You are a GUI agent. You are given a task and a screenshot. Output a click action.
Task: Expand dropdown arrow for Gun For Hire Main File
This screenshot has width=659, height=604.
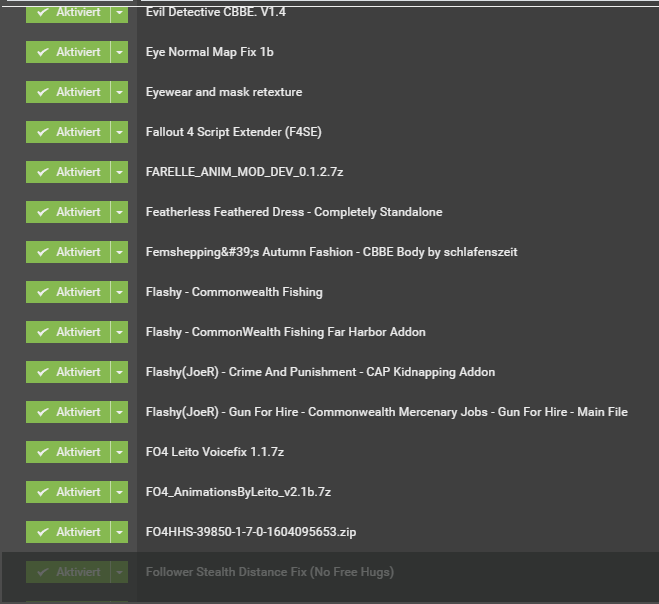[119, 412]
